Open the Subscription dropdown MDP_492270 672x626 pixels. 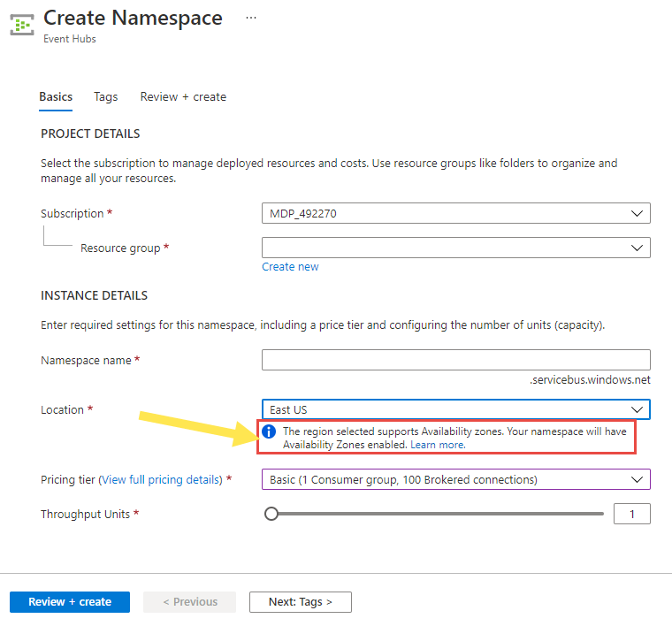456,213
